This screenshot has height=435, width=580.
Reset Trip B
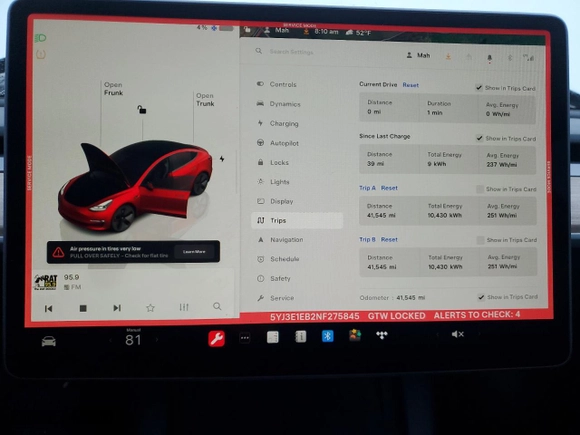[389, 240]
